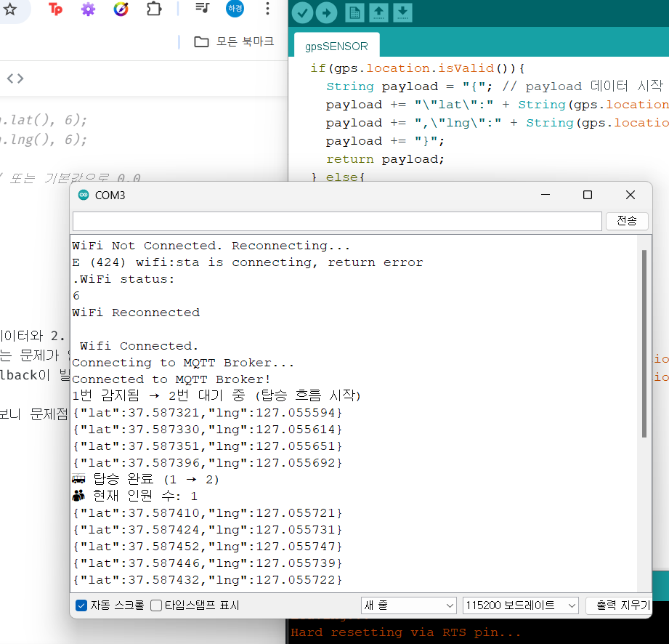This screenshot has width=669, height=644.
Task: Switch to the gpsSENSOR sketch tab
Action: pyautogui.click(x=336, y=46)
